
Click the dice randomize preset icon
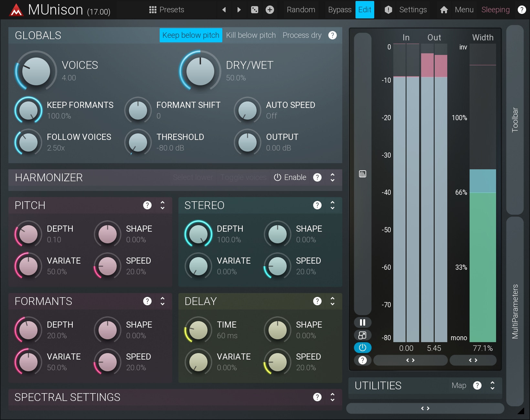coord(255,10)
